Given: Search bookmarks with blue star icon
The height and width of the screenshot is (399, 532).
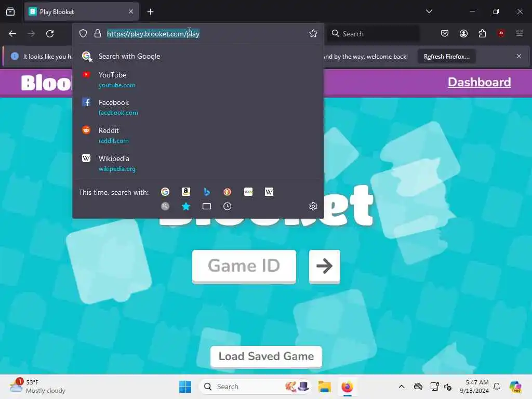Looking at the screenshot, I should click(x=186, y=206).
